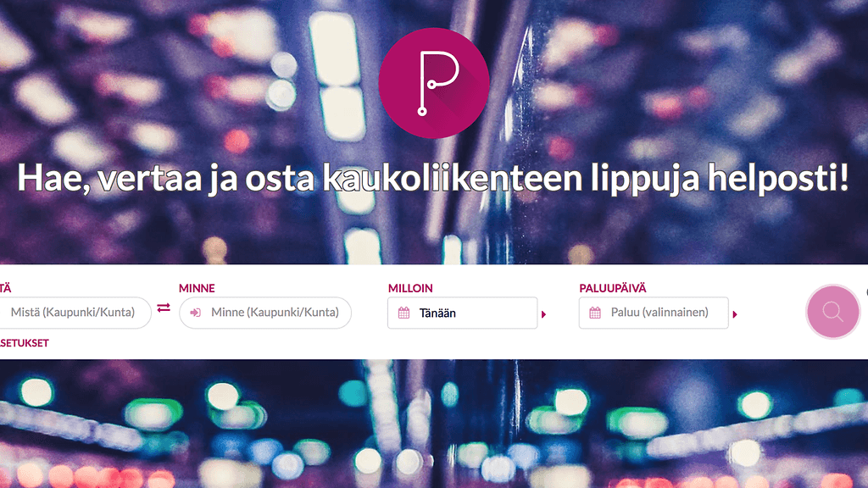Screen dimensions: 868x488
Task: Click the partially visible MISTÄ label
Action: click(x=6, y=288)
